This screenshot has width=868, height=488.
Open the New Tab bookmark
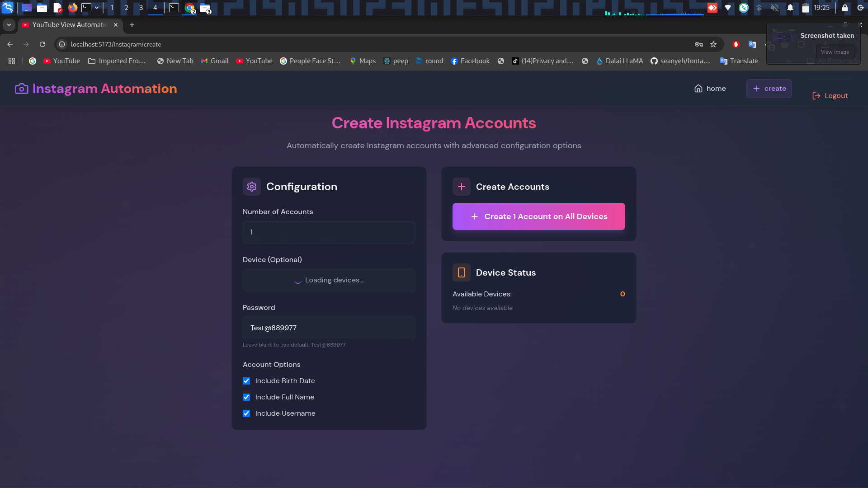tap(175, 61)
